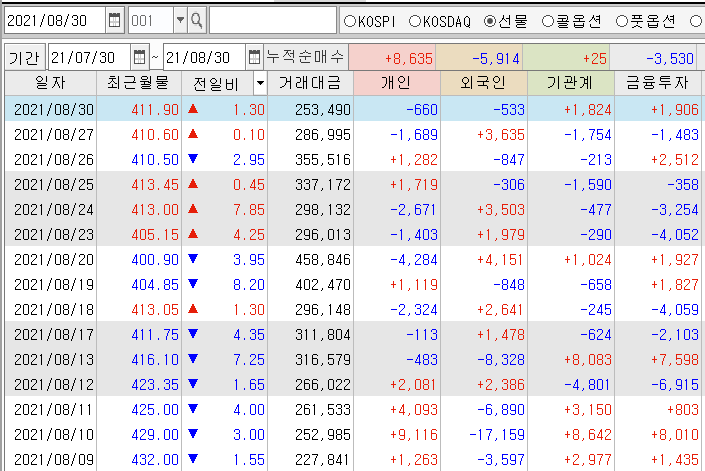705x471 pixels.
Task: Select the 2021/08/26 row date
Action: [x=54, y=160]
